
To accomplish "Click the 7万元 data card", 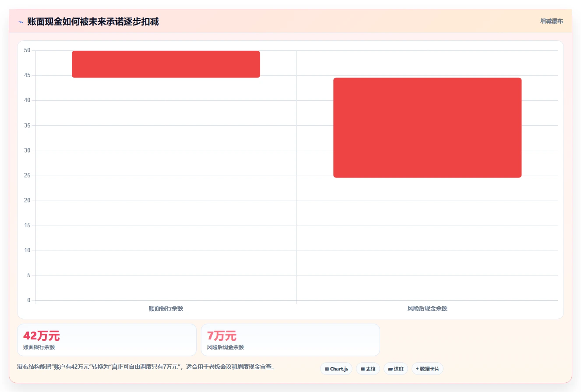I will coord(290,340).
